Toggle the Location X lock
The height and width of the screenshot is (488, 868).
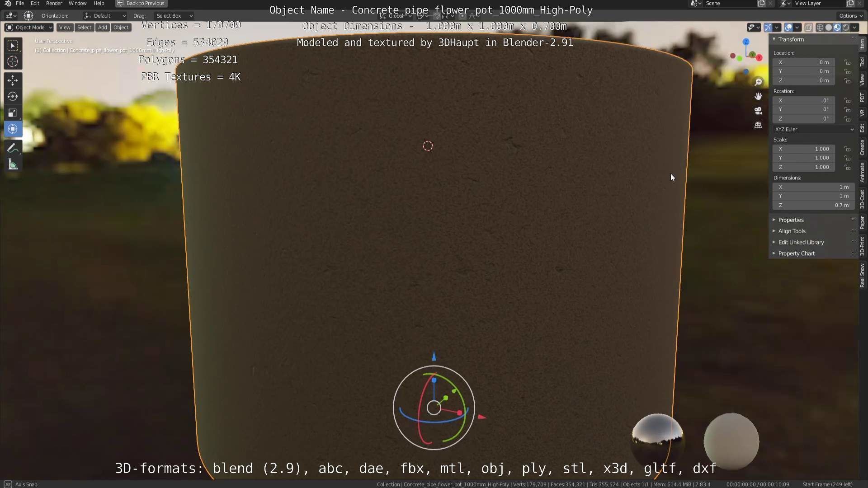tap(847, 62)
